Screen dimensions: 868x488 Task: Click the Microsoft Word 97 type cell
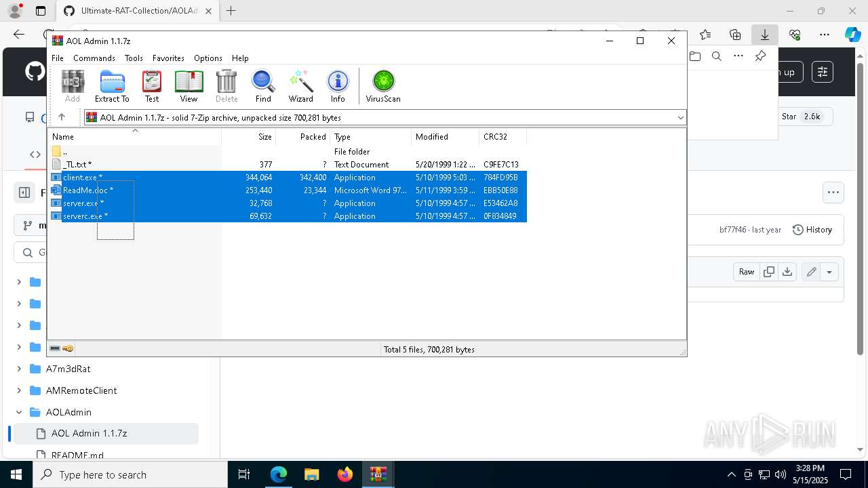pyautogui.click(x=370, y=190)
